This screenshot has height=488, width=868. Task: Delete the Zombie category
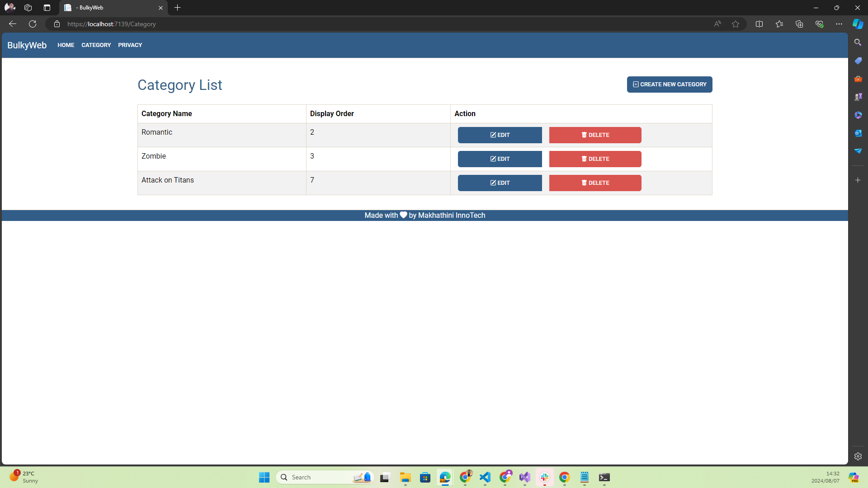594,159
